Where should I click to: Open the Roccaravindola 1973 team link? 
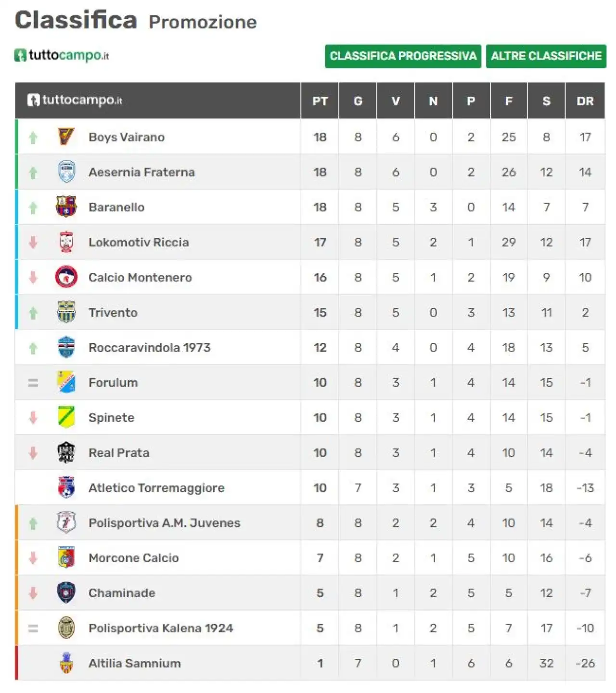149,347
